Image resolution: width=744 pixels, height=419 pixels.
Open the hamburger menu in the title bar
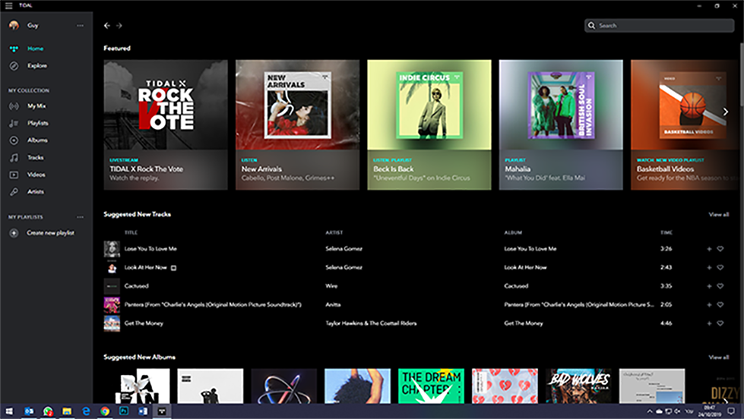tap(8, 5)
